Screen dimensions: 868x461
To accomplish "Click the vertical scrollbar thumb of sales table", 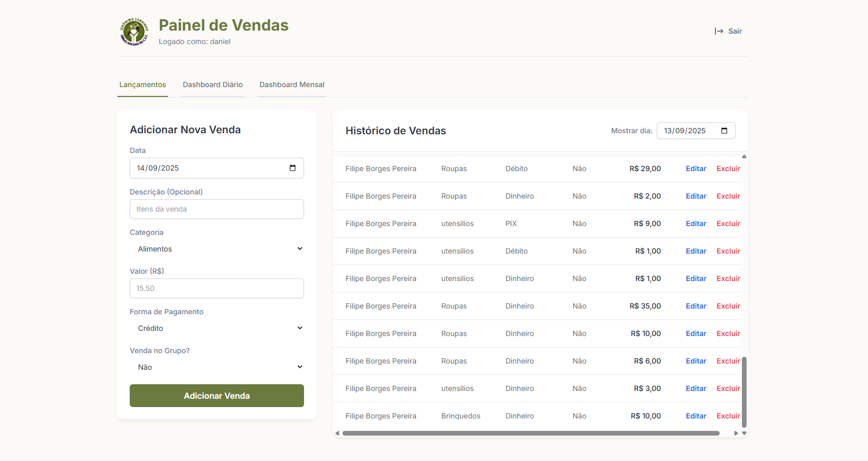I will click(x=744, y=392).
